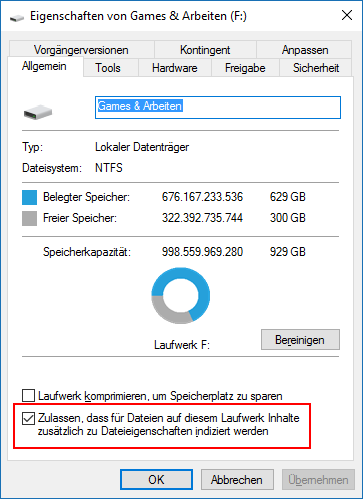The height and width of the screenshot is (499, 363).
Task: Click the drive name text field
Action: (x=218, y=107)
